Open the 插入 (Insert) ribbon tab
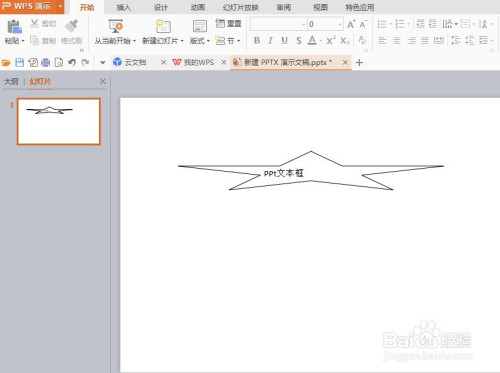500x373 pixels. click(x=124, y=7)
